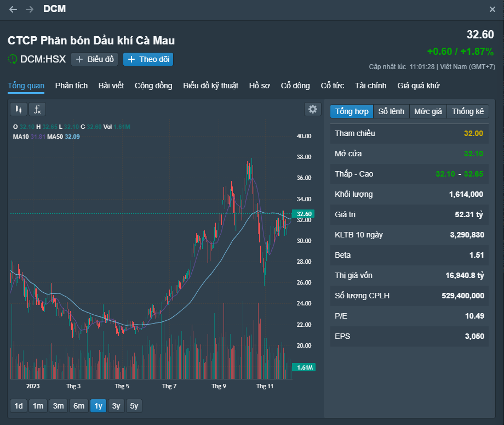Open the Bài viết tab
504x425 pixels.
[x=111, y=86]
